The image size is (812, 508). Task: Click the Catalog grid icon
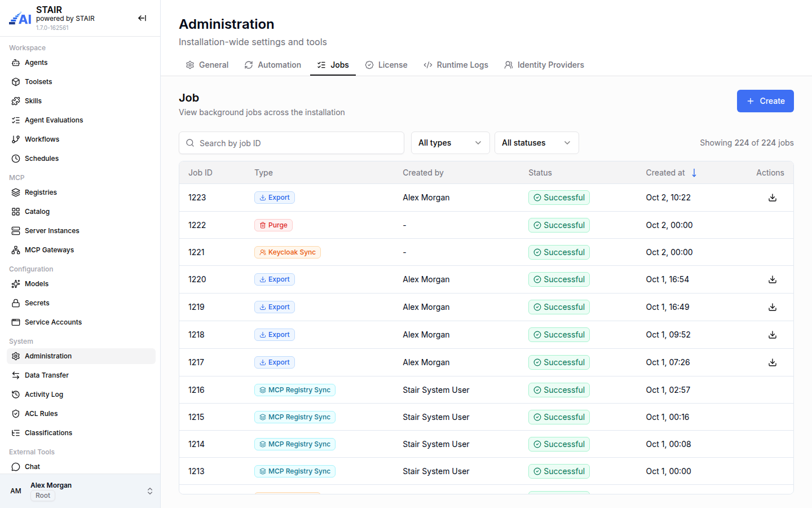tap(16, 212)
